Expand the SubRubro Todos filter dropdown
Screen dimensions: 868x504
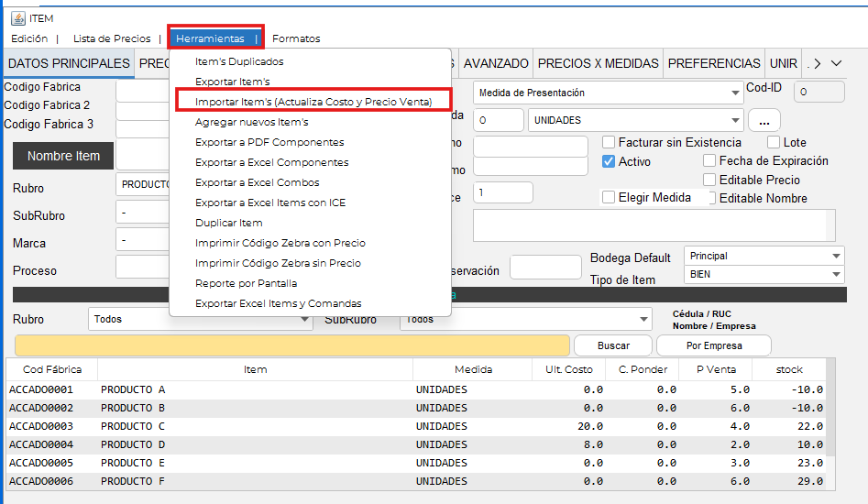coord(525,320)
